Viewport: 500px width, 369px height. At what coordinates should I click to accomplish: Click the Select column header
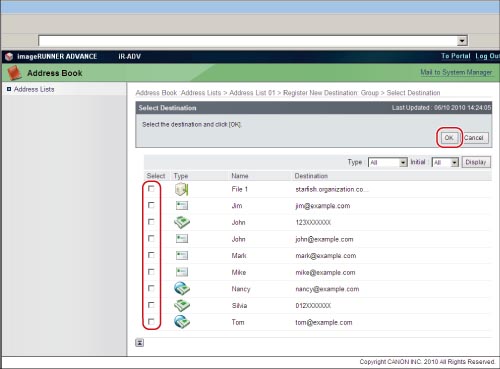click(x=156, y=176)
